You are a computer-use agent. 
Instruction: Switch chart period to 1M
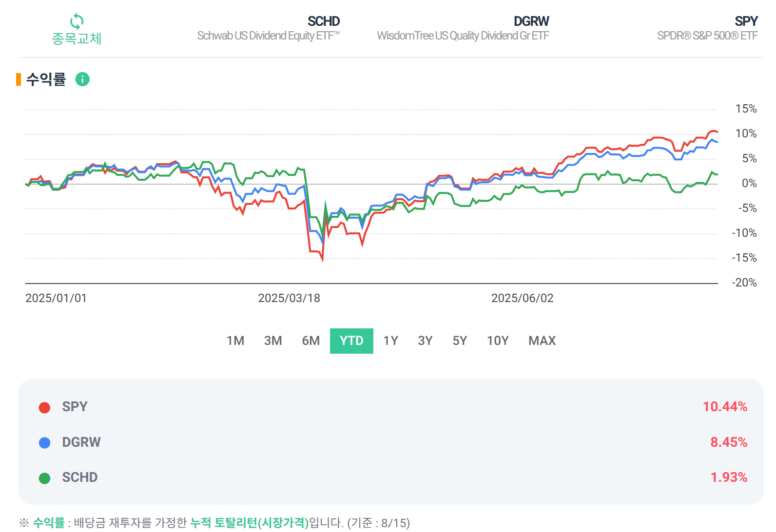click(x=235, y=341)
